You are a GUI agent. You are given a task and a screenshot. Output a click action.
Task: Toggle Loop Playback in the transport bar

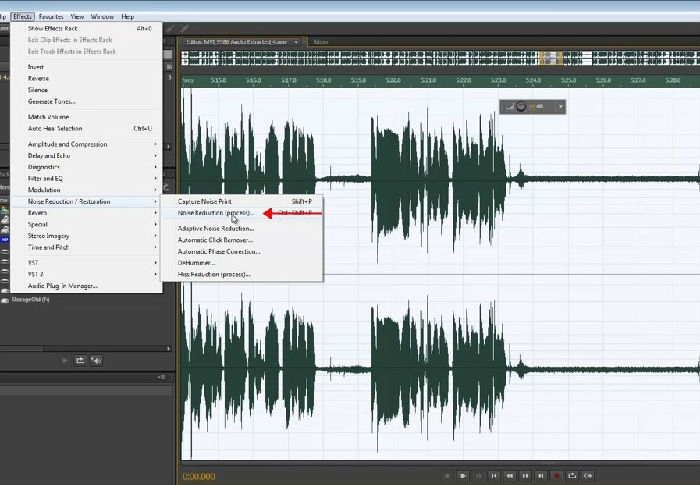573,476
